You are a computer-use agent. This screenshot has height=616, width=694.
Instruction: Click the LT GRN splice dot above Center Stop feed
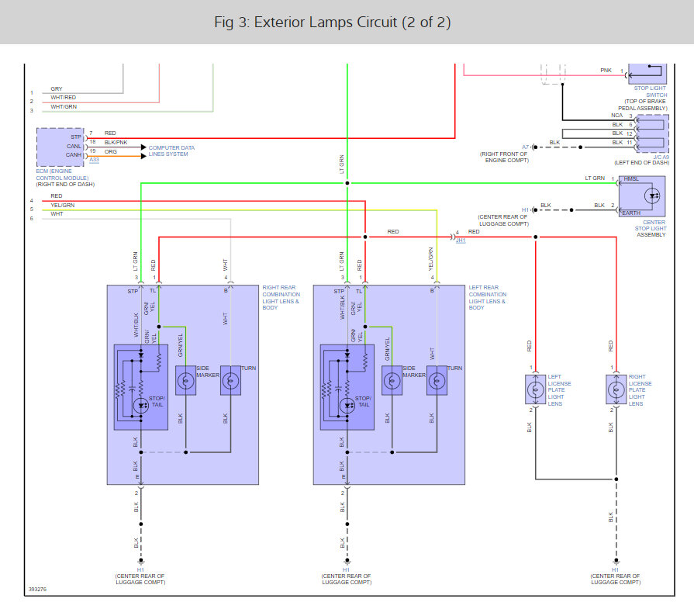347,183
